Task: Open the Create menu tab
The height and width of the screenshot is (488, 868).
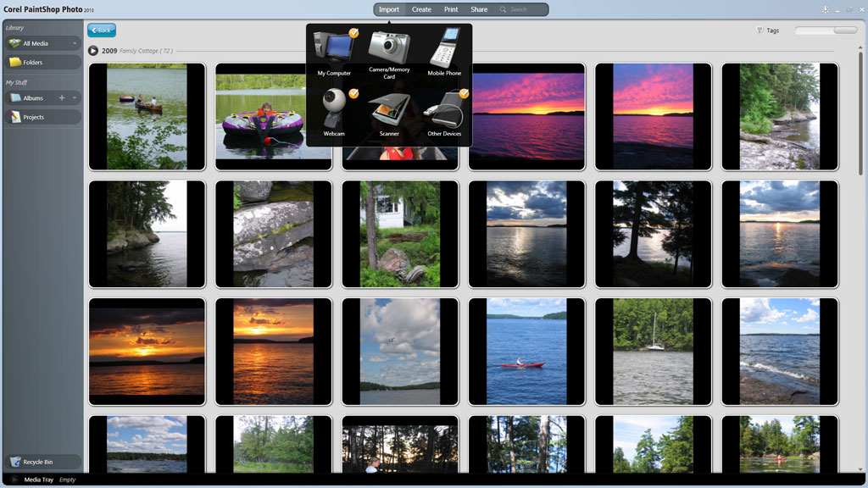Action: 421,9
